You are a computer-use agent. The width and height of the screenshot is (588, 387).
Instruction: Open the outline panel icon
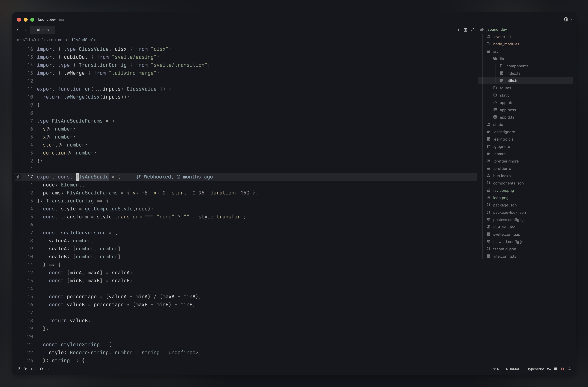pyautogui.click(x=33, y=369)
